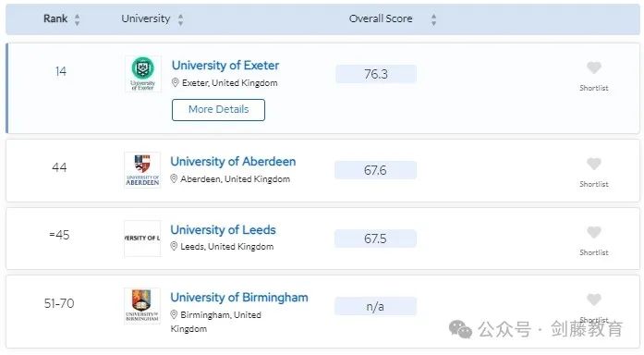Open More Details for University of Exeter
Screen dimensions: 644x355
[x=218, y=110]
